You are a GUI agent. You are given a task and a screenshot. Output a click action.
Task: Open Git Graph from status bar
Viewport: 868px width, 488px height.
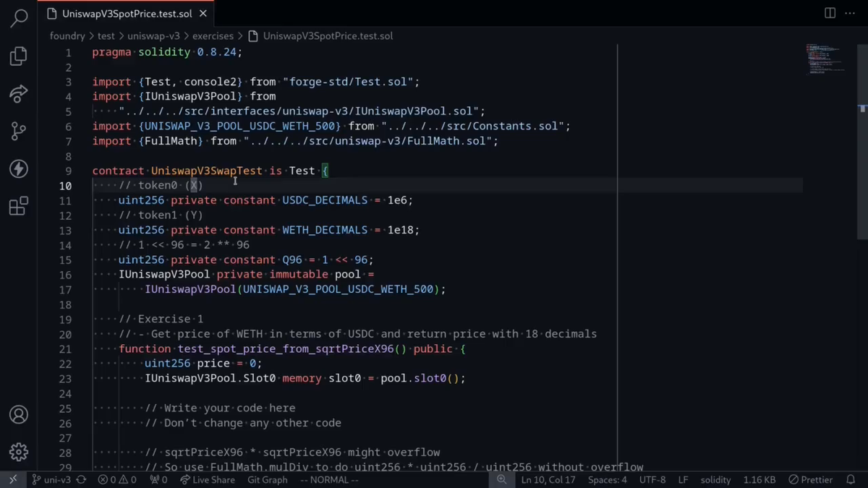pyautogui.click(x=268, y=479)
